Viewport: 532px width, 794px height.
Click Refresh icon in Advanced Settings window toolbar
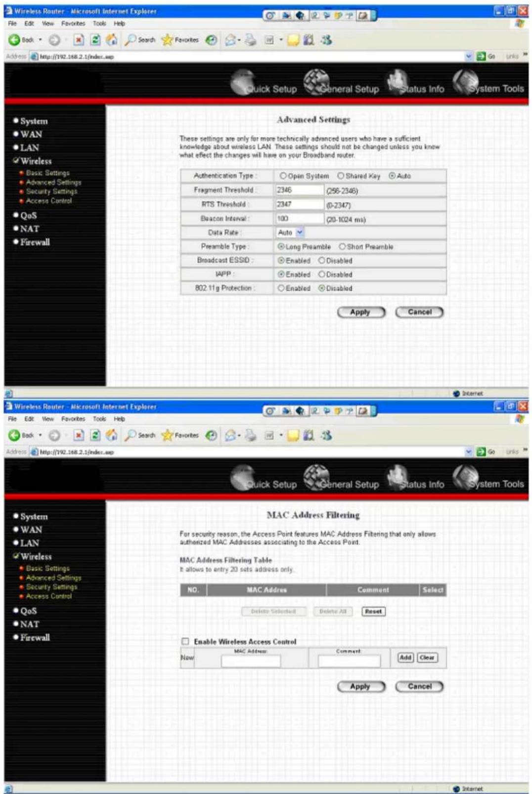pos(95,40)
